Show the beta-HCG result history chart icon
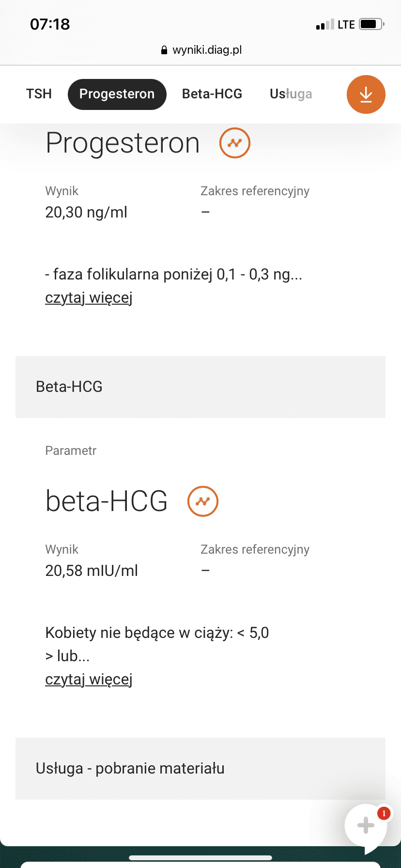Viewport: 401px width, 868px height. click(203, 501)
